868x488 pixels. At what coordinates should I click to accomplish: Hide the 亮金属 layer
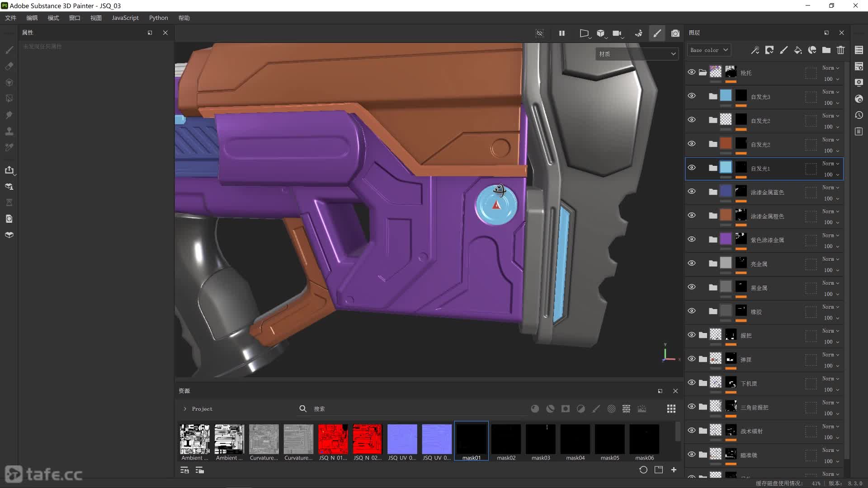coord(692,263)
